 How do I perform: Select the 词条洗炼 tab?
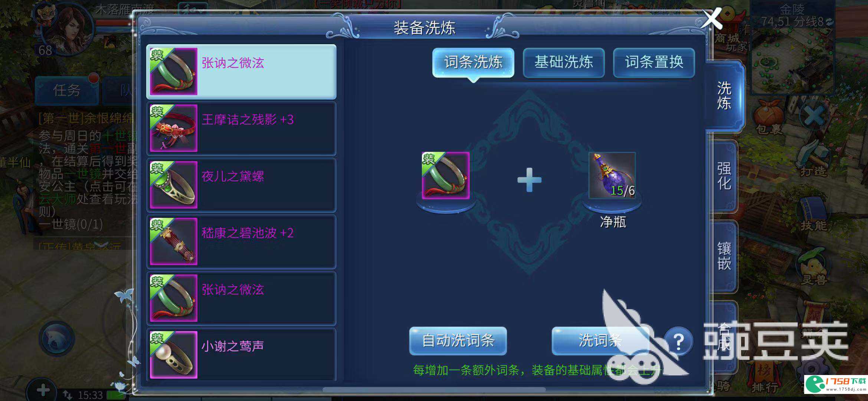tap(473, 62)
